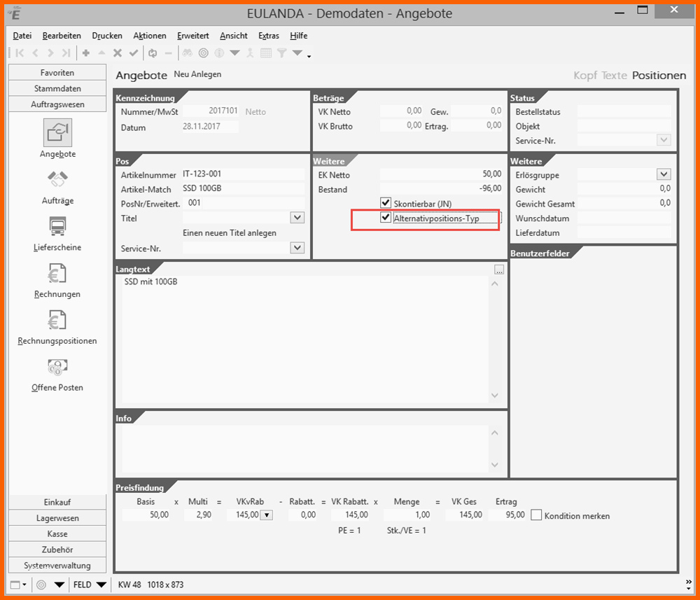This screenshot has height=600, width=700.
Task: Open the Bearbeiten menu
Action: click(x=62, y=36)
